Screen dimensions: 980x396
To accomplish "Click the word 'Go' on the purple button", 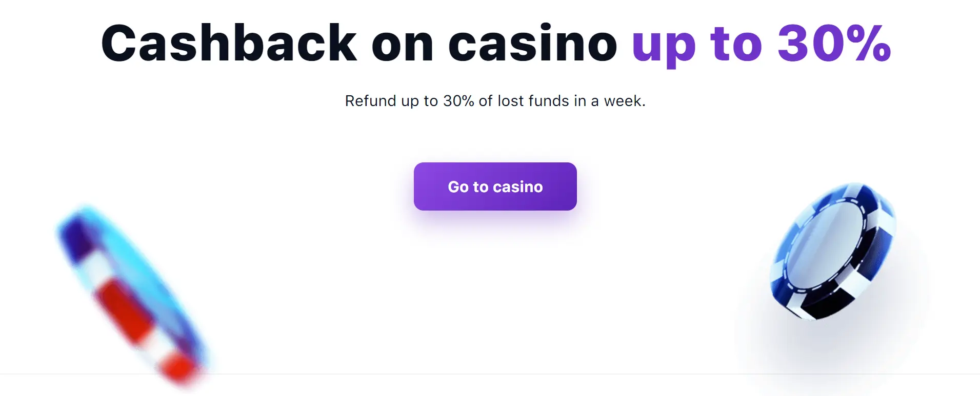I will pyautogui.click(x=458, y=187).
